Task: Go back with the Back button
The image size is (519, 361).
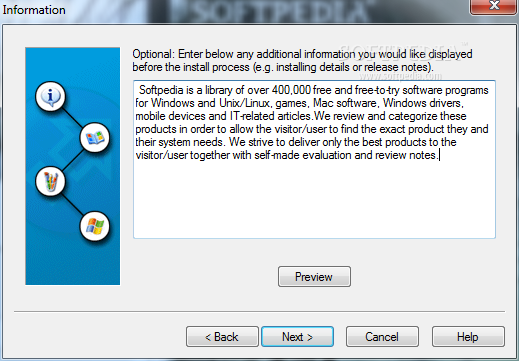Action: (x=222, y=337)
